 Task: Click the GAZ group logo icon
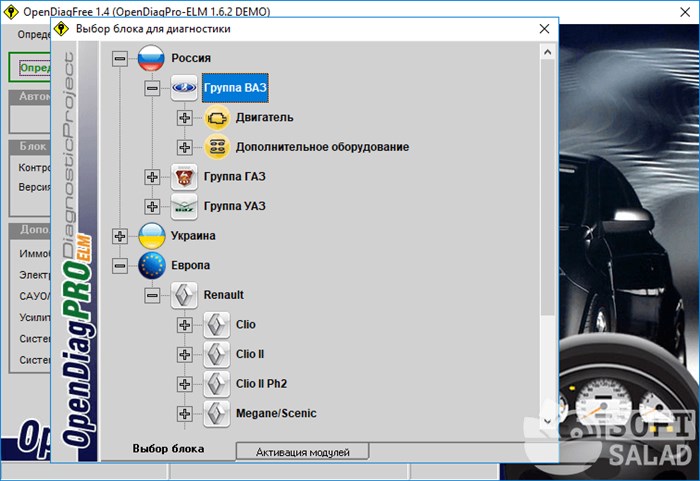point(184,177)
